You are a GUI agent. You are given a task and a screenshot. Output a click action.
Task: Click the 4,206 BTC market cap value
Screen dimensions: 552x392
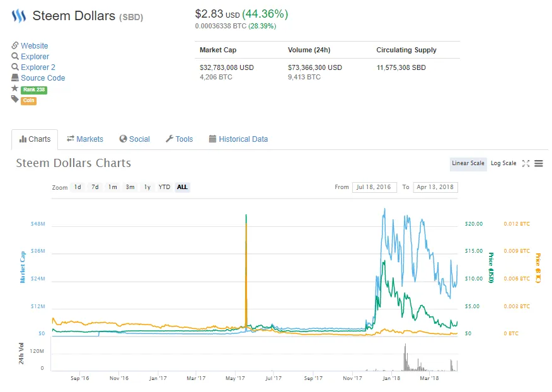216,77
